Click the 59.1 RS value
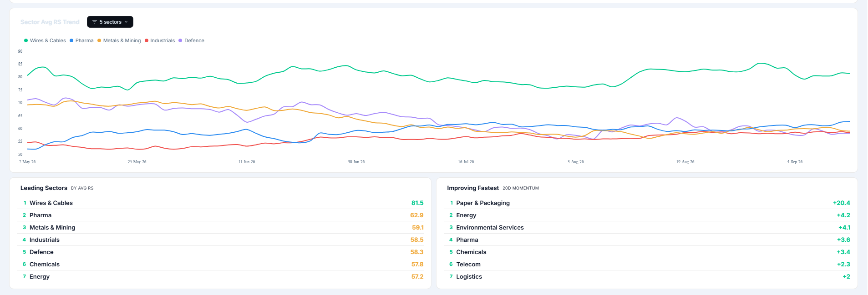Viewport: 868px width, 295px height. tap(418, 227)
